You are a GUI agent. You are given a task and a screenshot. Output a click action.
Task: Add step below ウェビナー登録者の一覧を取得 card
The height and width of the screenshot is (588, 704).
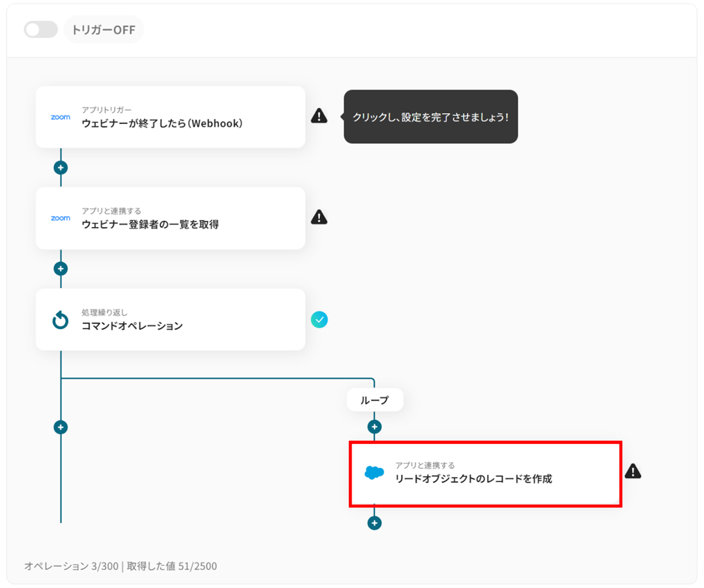[x=61, y=269]
